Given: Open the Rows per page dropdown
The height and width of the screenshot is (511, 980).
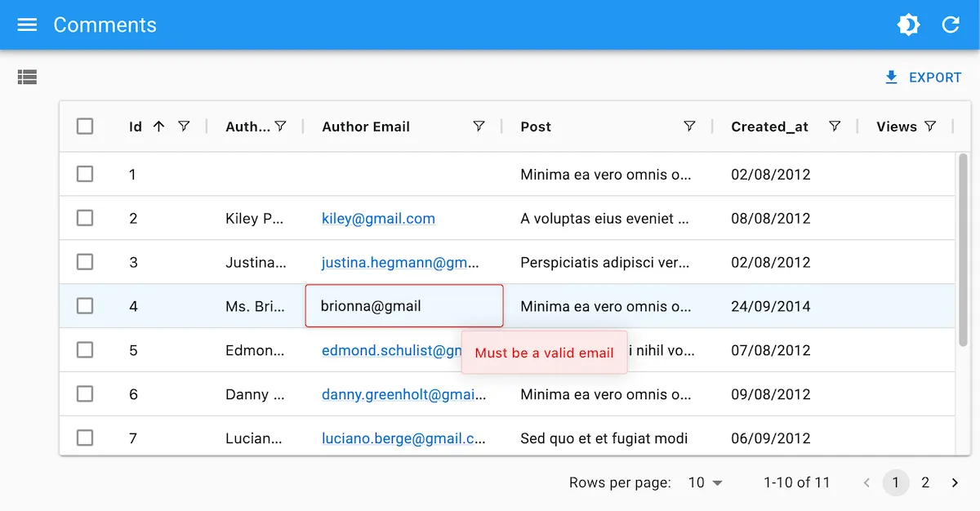Looking at the screenshot, I should (706, 482).
